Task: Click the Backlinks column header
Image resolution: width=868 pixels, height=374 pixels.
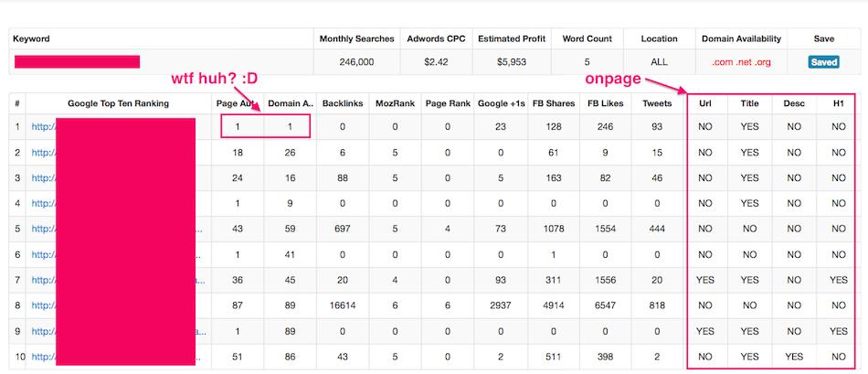Action: click(x=343, y=103)
